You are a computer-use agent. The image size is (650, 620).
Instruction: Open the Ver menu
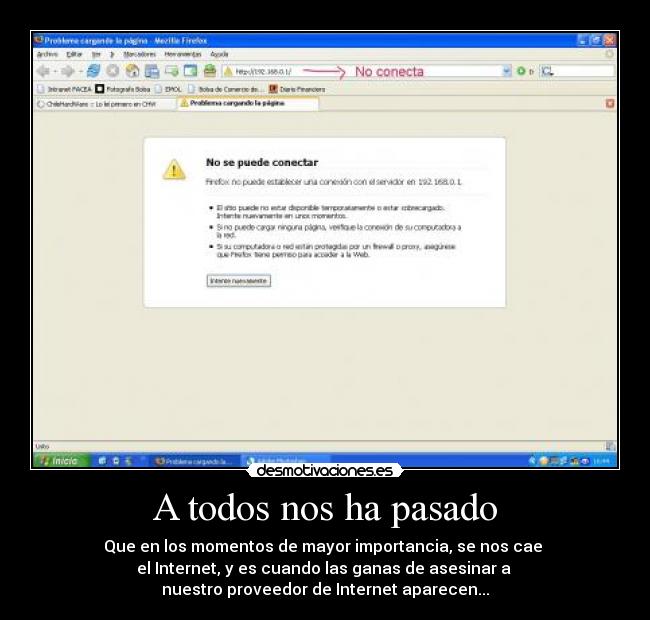tap(96, 54)
